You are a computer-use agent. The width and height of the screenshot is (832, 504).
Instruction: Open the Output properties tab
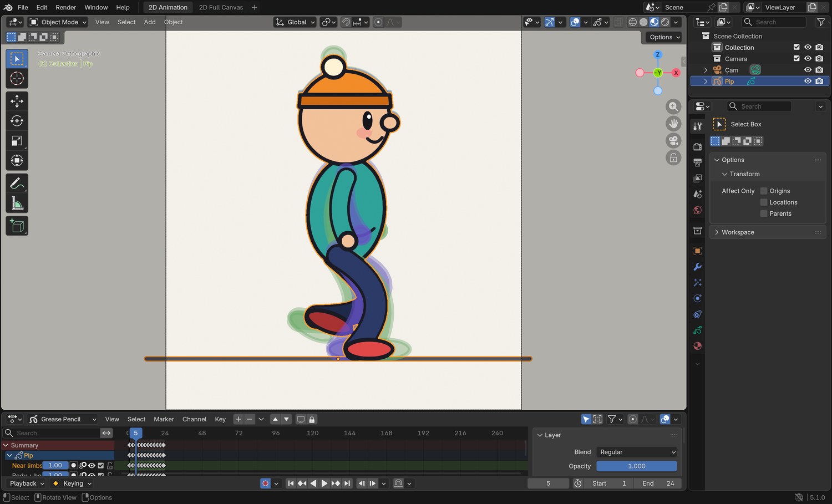pyautogui.click(x=698, y=162)
